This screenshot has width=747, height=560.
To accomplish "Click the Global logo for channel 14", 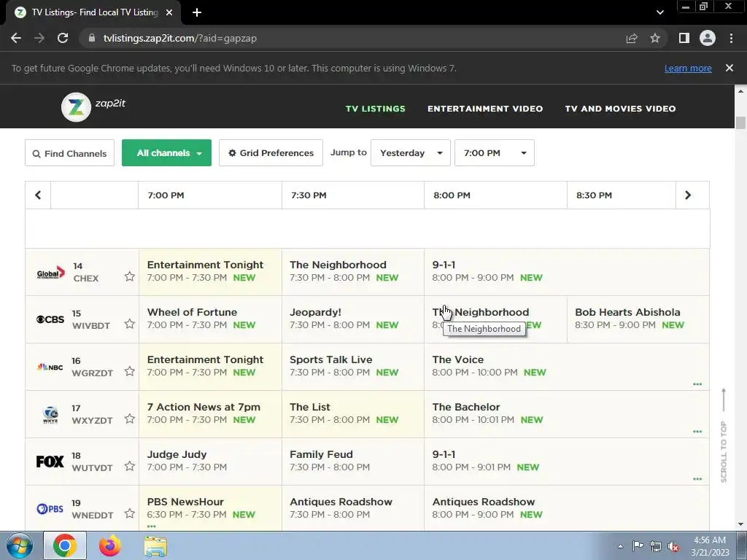I will pos(50,272).
